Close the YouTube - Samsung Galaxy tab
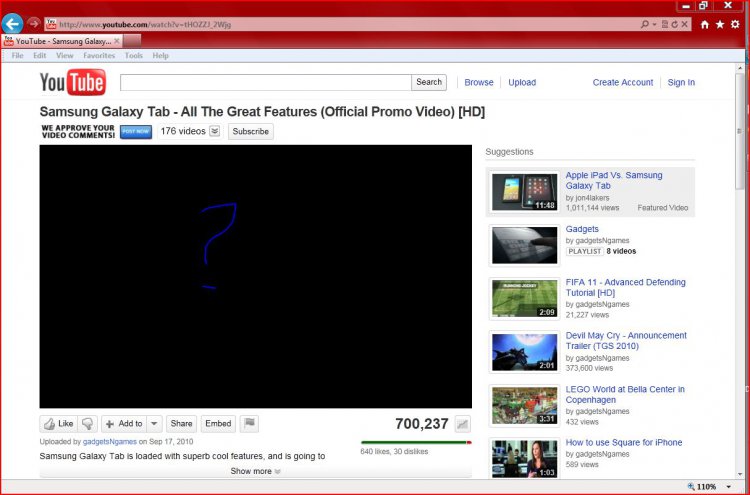This screenshot has height=495, width=750. pos(117,41)
